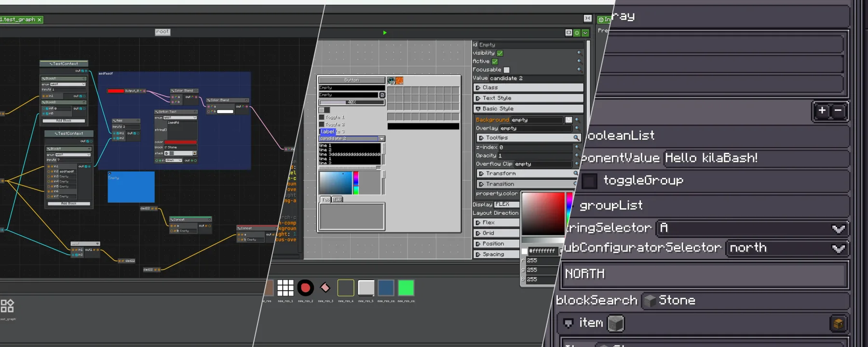Pick a color in the red saturation square
Viewport: 868px width, 347px height.
pyautogui.click(x=543, y=214)
